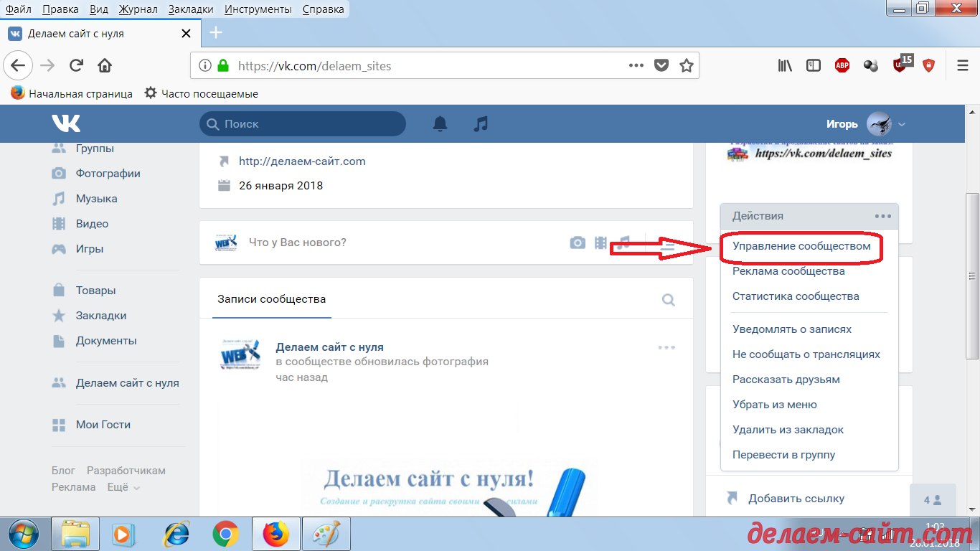Viewport: 980px width, 551px height.
Task: Open Документы in left sidebar
Action: pyautogui.click(x=105, y=341)
